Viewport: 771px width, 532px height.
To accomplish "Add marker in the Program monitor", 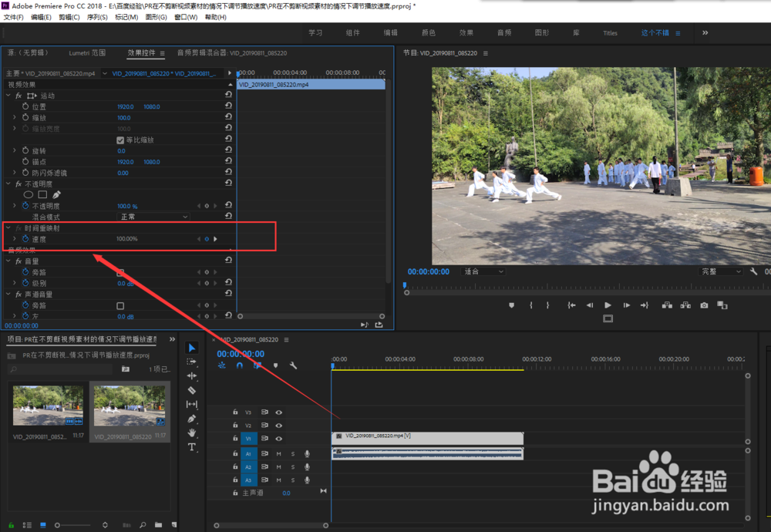I will tap(511, 305).
